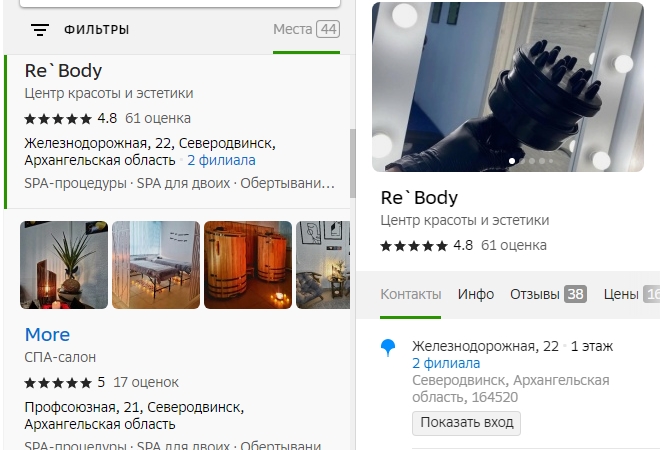The image size is (660, 450).
Task: Open the massage table room thumbnail
Action: [x=156, y=265]
